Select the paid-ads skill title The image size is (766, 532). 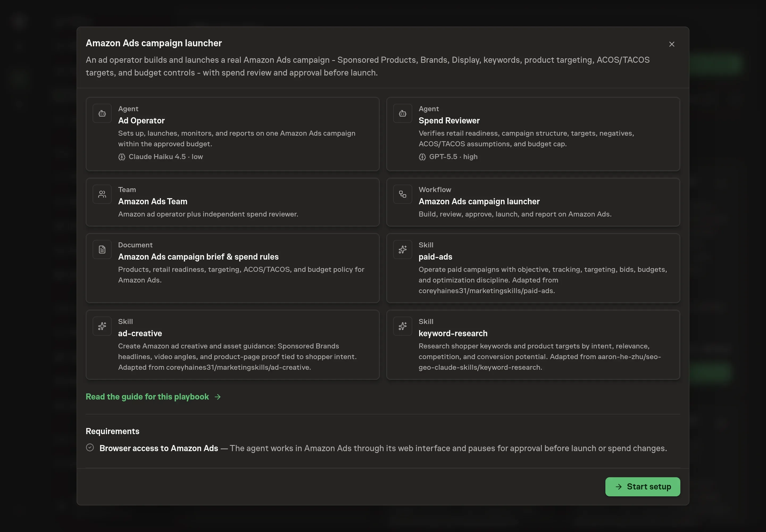(x=435, y=257)
